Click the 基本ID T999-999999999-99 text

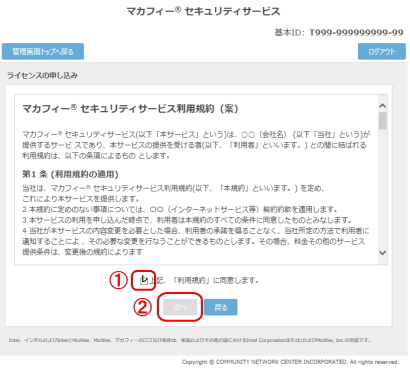[339, 32]
